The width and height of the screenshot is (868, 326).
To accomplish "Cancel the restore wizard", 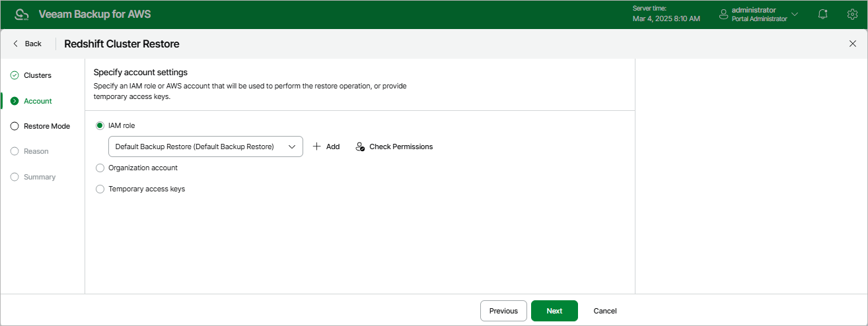I will [x=605, y=311].
